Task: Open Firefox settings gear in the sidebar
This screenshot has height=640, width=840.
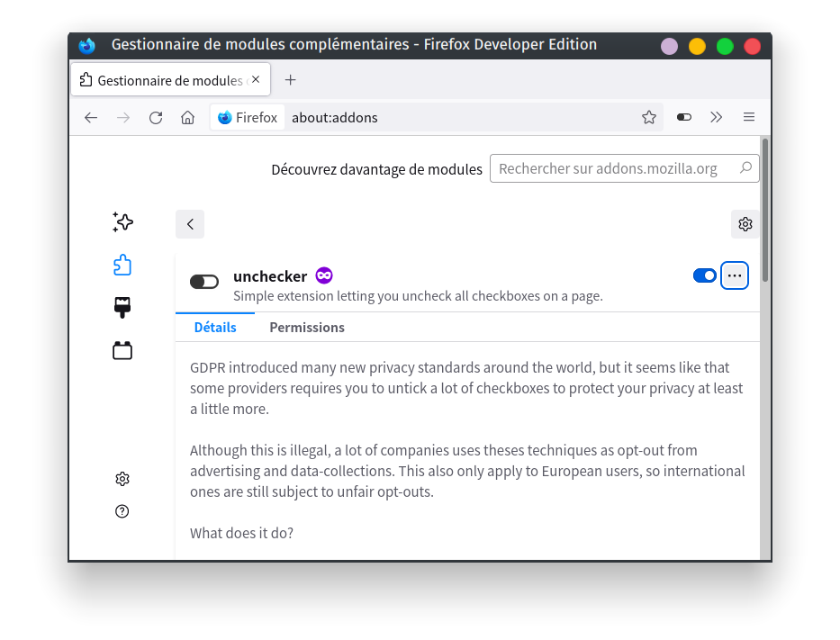Action: pyautogui.click(x=122, y=479)
